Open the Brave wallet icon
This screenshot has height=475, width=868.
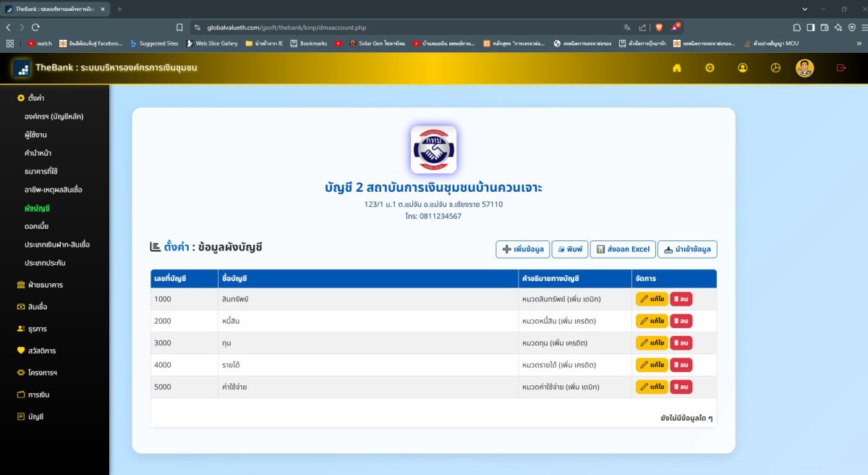click(824, 27)
